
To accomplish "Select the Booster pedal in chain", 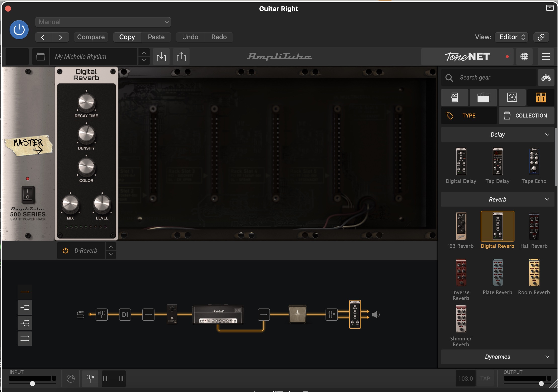I will point(172,314).
